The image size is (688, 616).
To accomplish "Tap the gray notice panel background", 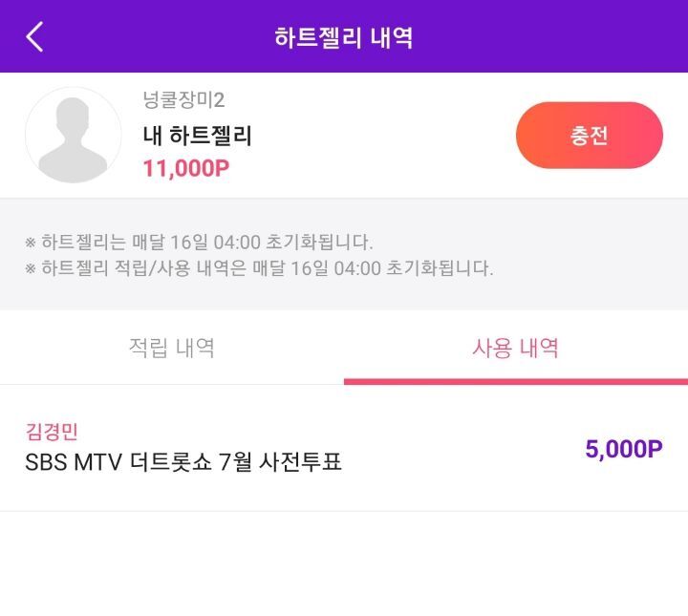I will tap(588, 254).
